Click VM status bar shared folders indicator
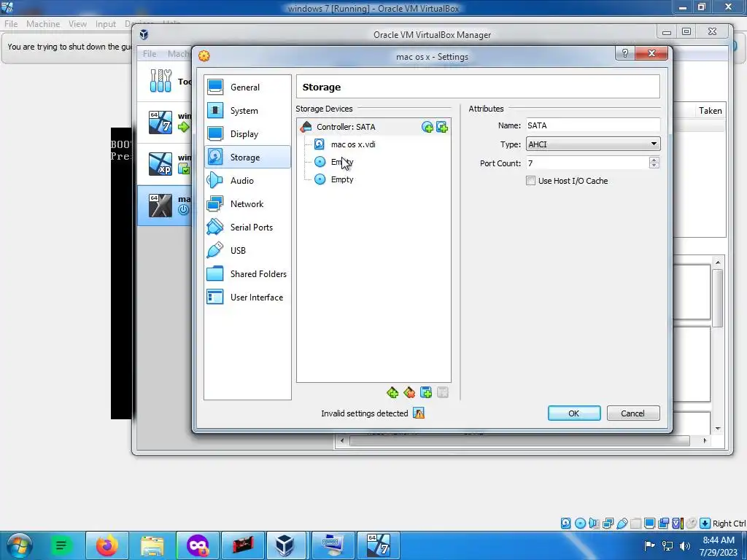Screen dimensions: 747x560 pos(635,524)
